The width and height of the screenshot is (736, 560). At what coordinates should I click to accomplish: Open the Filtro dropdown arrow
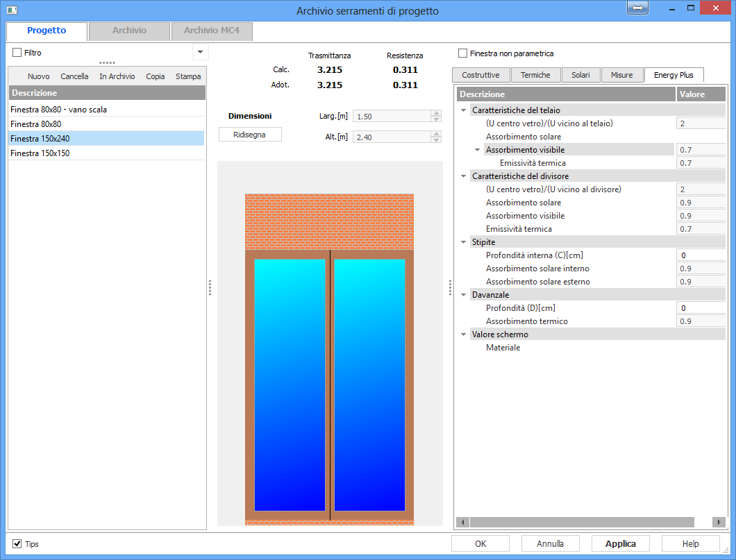(200, 52)
